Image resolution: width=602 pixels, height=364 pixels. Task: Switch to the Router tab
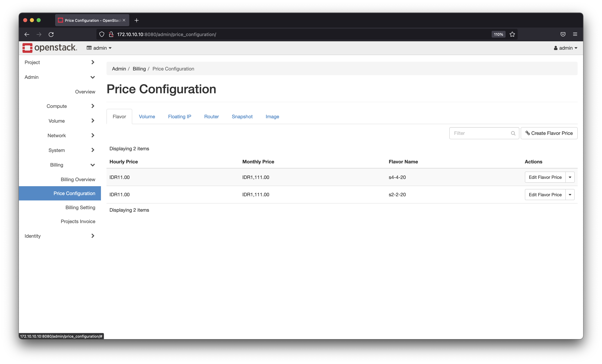pyautogui.click(x=211, y=117)
